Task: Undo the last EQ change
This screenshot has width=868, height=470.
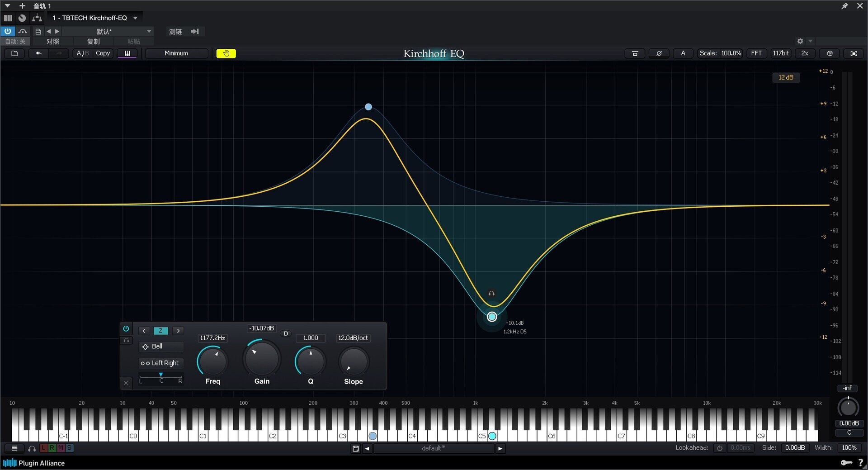Action: [x=38, y=53]
